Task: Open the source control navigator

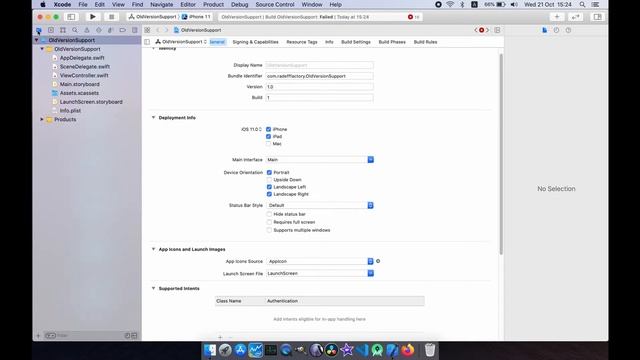Action: [x=51, y=30]
